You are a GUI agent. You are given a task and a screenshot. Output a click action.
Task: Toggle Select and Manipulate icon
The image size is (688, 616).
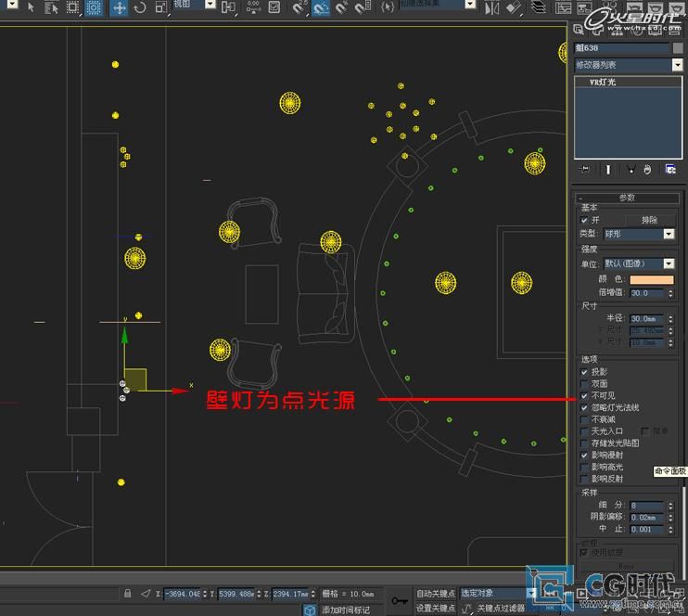tap(253, 7)
